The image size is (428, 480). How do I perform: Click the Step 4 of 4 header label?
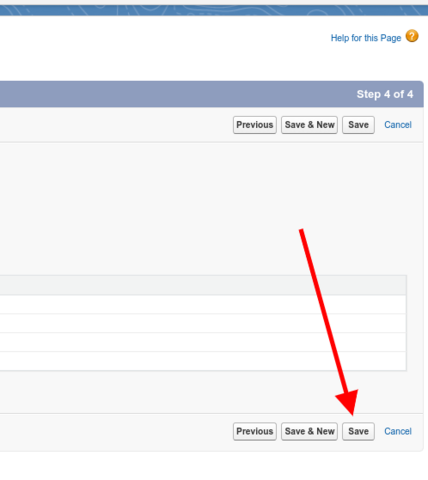385,94
